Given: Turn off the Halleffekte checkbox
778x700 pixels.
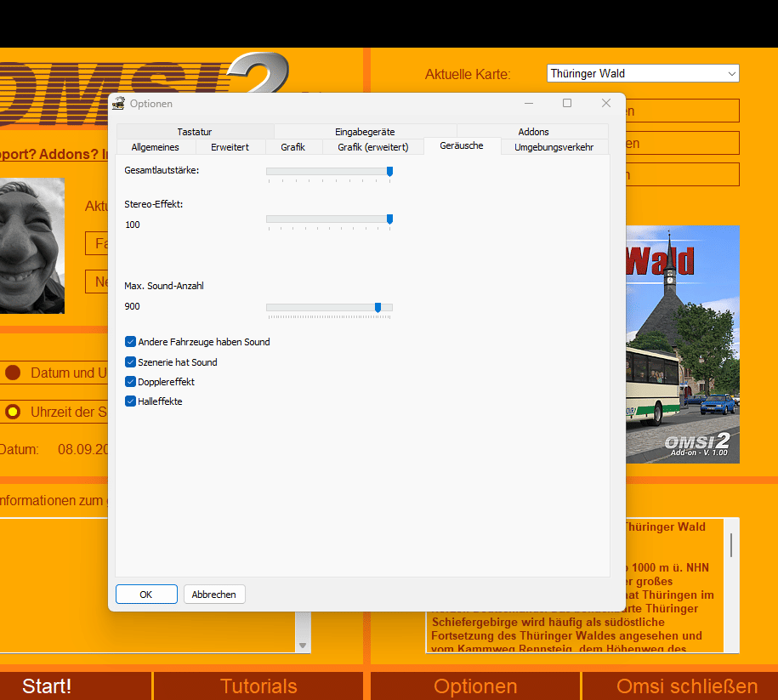Looking at the screenshot, I should click(131, 401).
